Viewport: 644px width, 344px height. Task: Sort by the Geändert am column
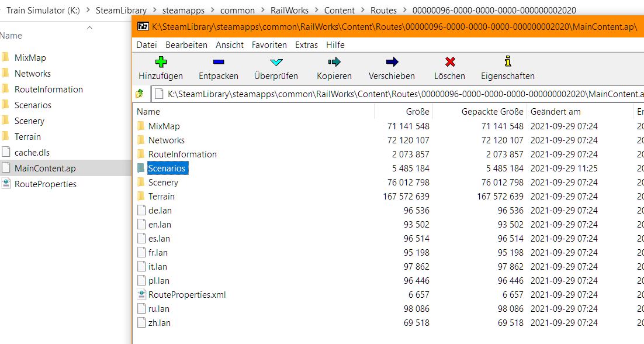[580, 111]
